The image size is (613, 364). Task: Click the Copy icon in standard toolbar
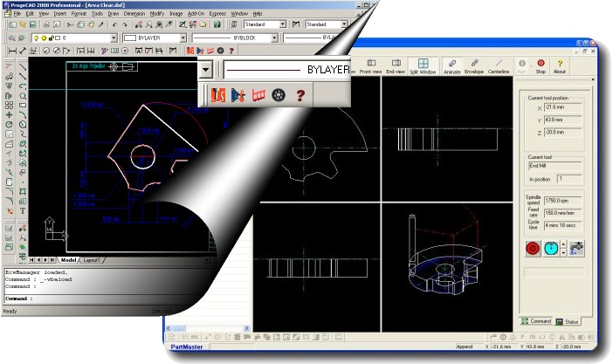pyautogui.click(x=80, y=24)
